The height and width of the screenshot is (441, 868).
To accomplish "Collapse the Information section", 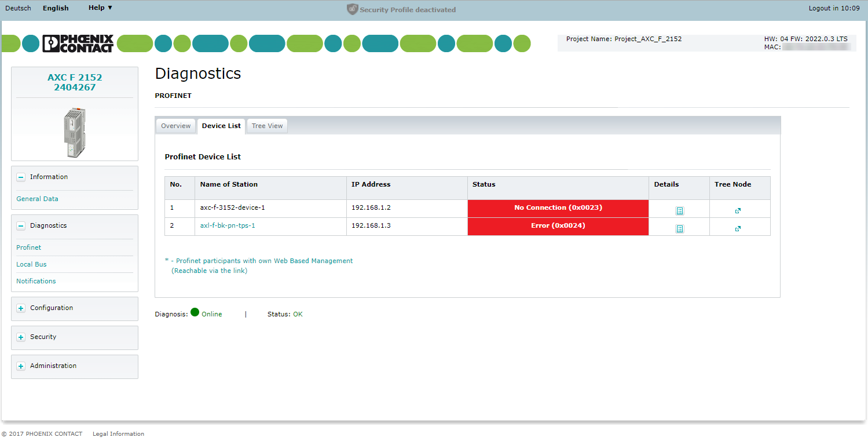I will tap(21, 177).
